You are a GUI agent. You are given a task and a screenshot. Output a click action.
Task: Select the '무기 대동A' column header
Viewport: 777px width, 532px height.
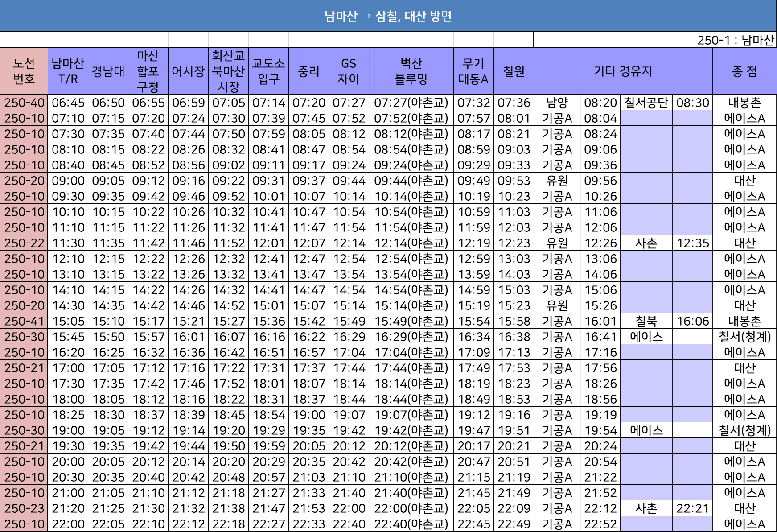pos(473,71)
